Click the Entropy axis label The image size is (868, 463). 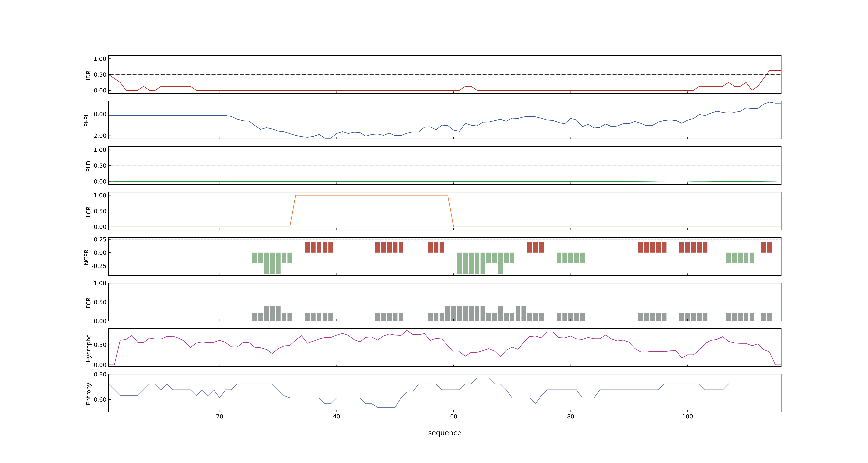(88, 394)
